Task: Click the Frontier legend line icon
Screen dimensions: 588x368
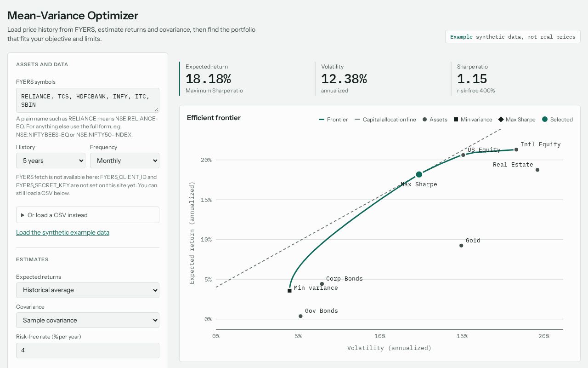Action: coord(322,120)
